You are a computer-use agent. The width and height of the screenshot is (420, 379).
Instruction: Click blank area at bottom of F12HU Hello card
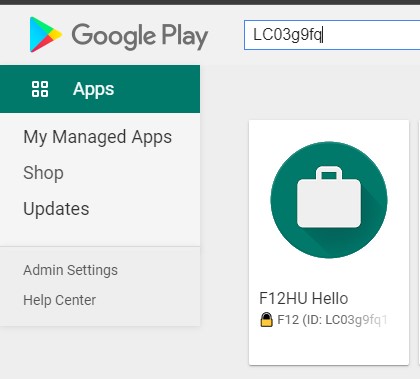pos(329,347)
